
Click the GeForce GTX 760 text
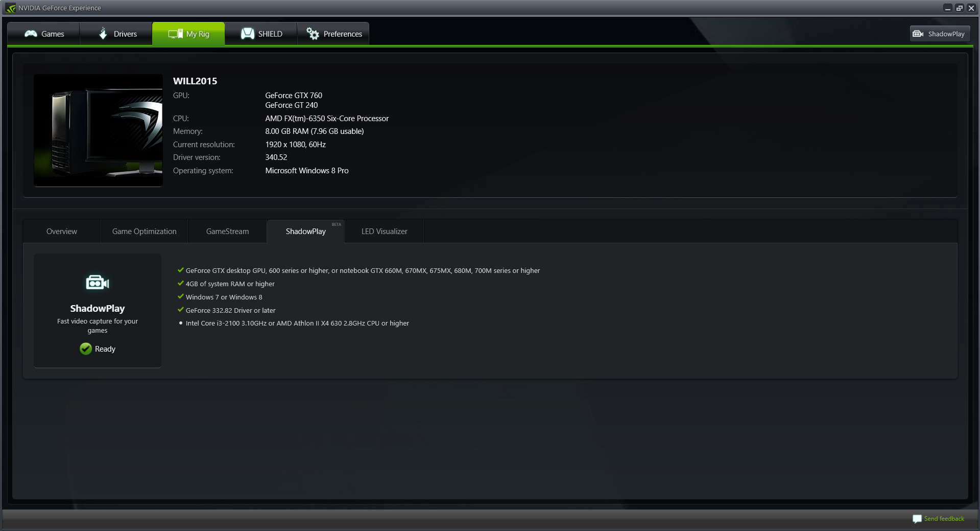294,96
